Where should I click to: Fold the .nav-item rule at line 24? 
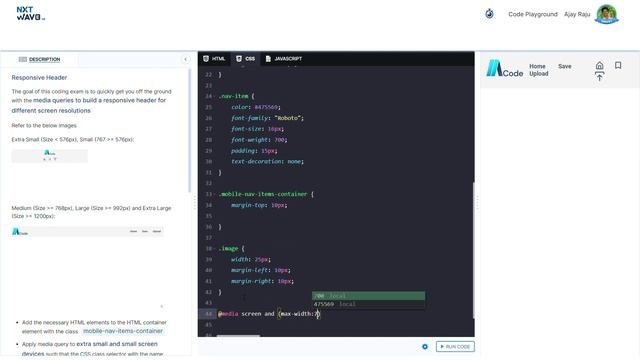click(x=215, y=96)
